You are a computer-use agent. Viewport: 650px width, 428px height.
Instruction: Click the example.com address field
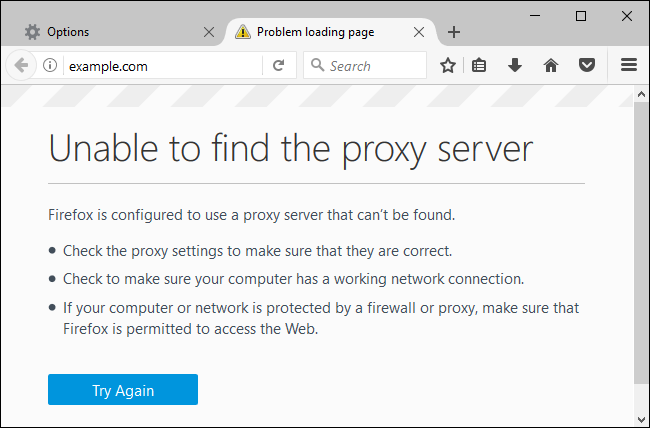pyautogui.click(x=160, y=66)
